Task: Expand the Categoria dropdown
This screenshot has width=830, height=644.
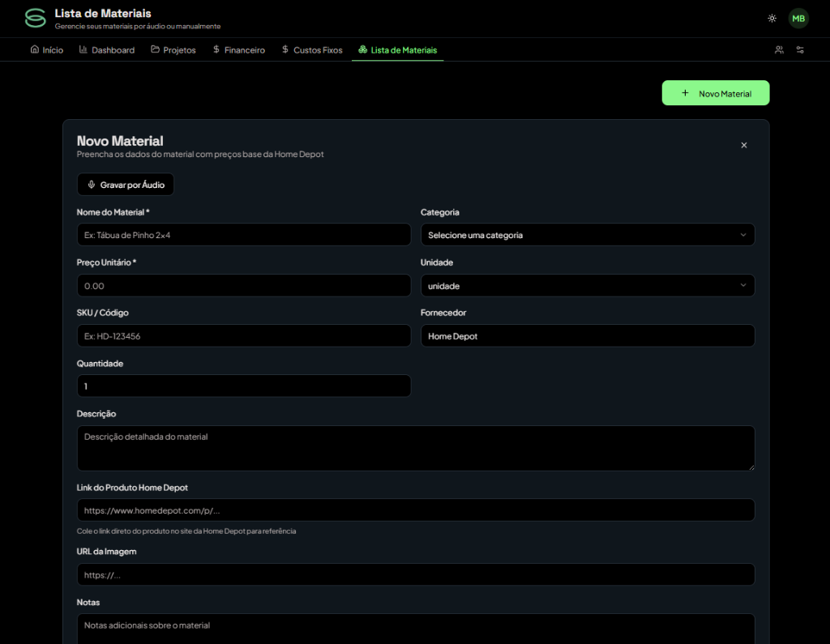Action: (x=587, y=235)
